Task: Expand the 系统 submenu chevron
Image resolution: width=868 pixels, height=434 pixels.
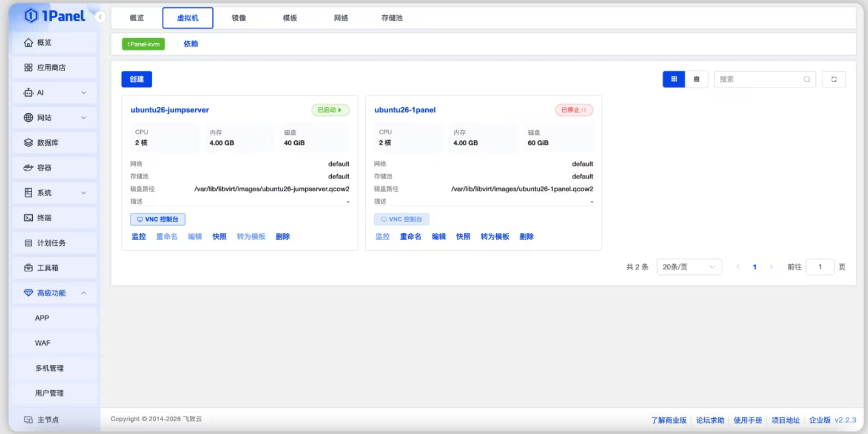Action: click(84, 192)
